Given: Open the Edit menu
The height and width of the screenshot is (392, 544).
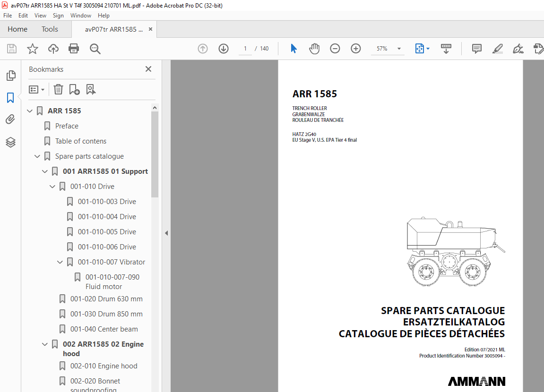Looking at the screenshot, I should 23,15.
